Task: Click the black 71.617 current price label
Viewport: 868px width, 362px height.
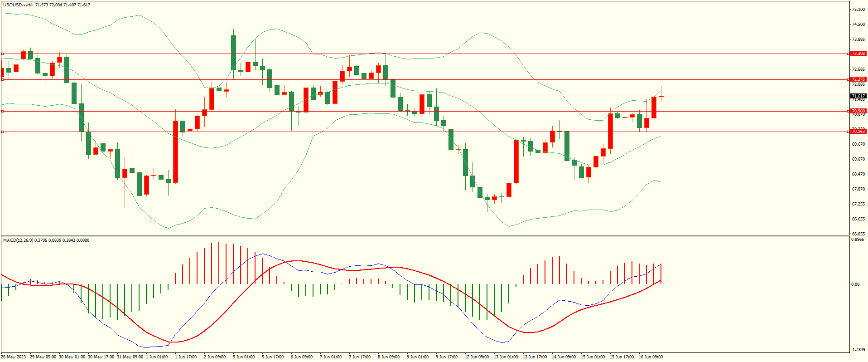Action: pyautogui.click(x=858, y=96)
